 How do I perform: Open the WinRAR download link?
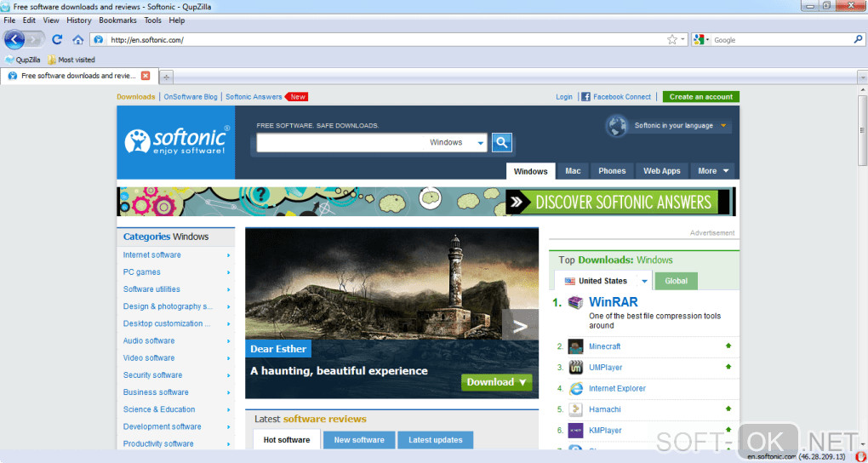coord(614,302)
